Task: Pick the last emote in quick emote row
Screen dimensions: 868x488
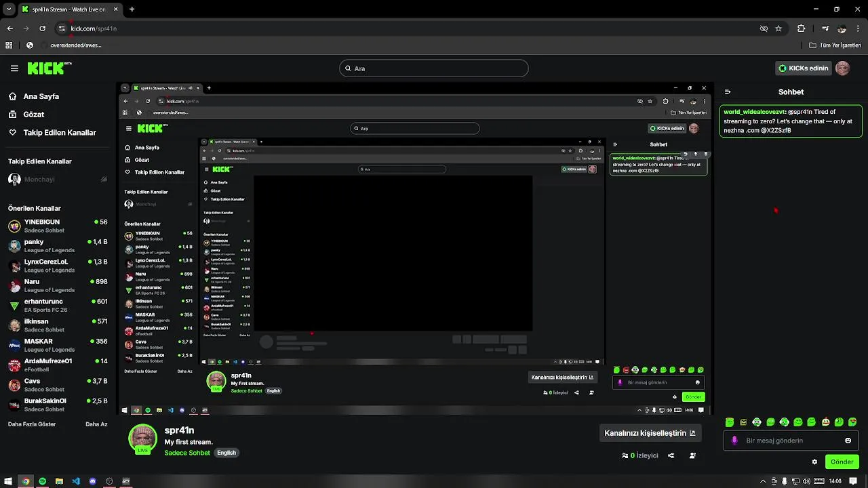Action: tap(852, 422)
